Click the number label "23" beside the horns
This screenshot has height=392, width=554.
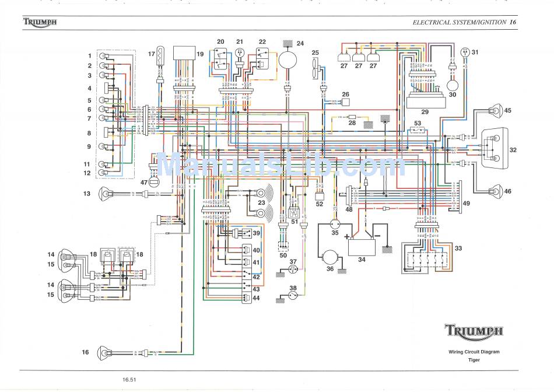pos(261,202)
